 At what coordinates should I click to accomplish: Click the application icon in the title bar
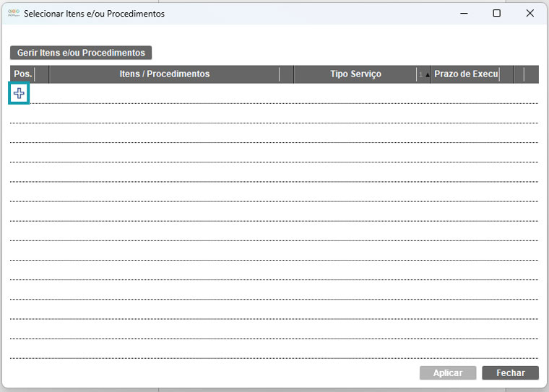click(x=13, y=13)
